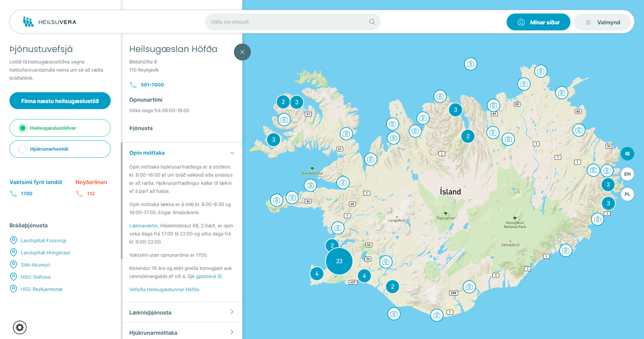Click Finna næstu heilsugæslustöð button

[x=60, y=101]
